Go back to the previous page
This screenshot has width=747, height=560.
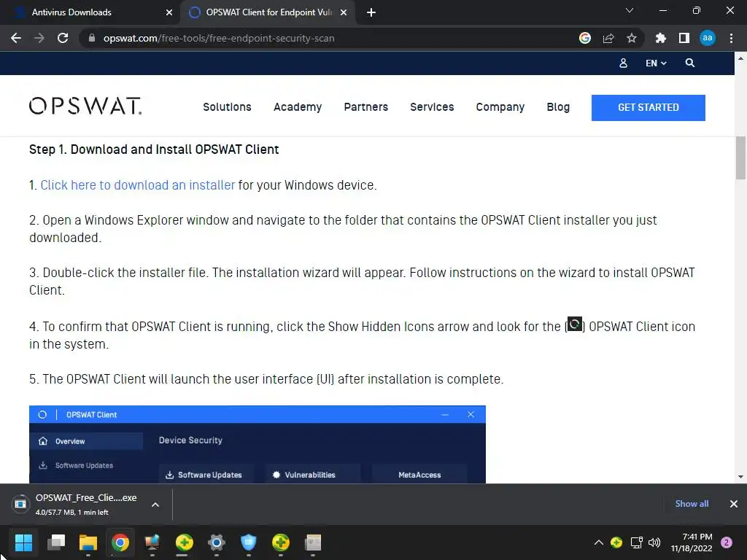point(16,38)
